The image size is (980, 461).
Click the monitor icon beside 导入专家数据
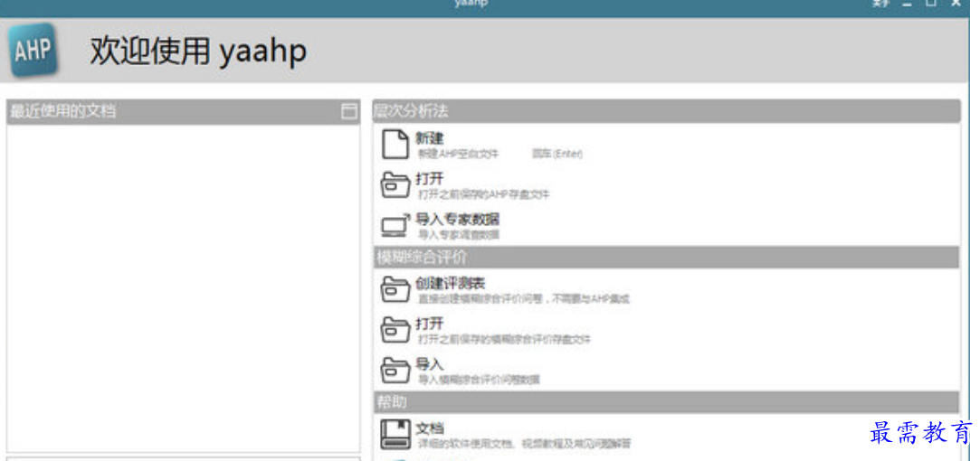coord(395,226)
